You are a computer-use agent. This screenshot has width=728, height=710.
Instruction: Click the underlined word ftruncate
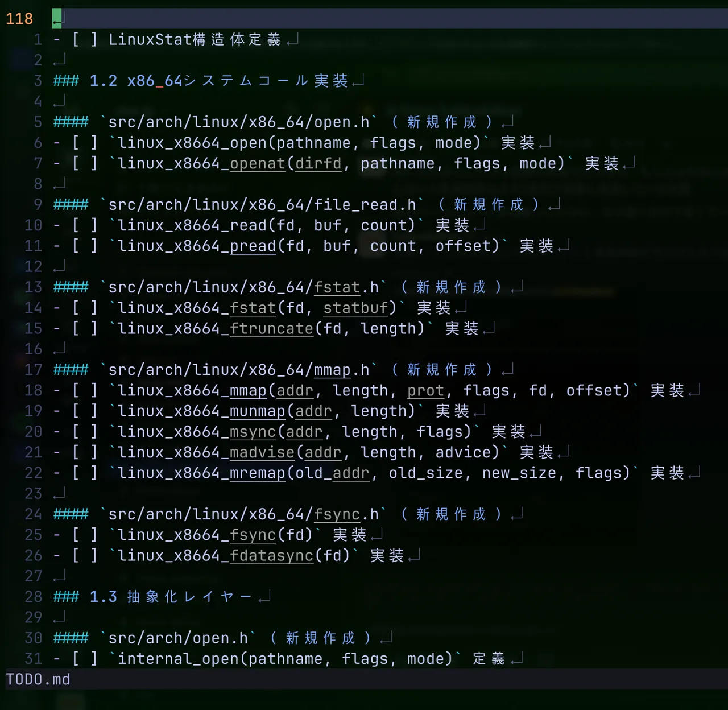(x=271, y=329)
